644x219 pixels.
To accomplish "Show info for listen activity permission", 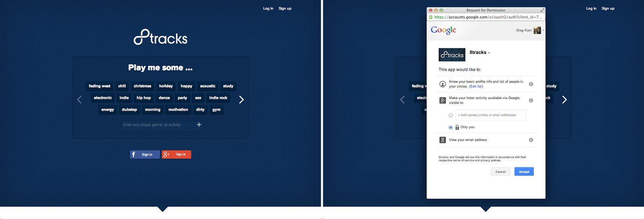I will [x=531, y=101].
